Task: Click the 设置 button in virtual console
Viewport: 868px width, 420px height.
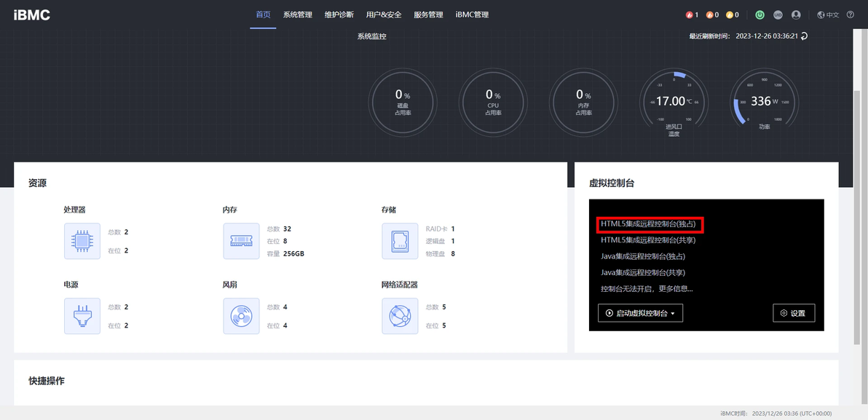Action: tap(794, 313)
